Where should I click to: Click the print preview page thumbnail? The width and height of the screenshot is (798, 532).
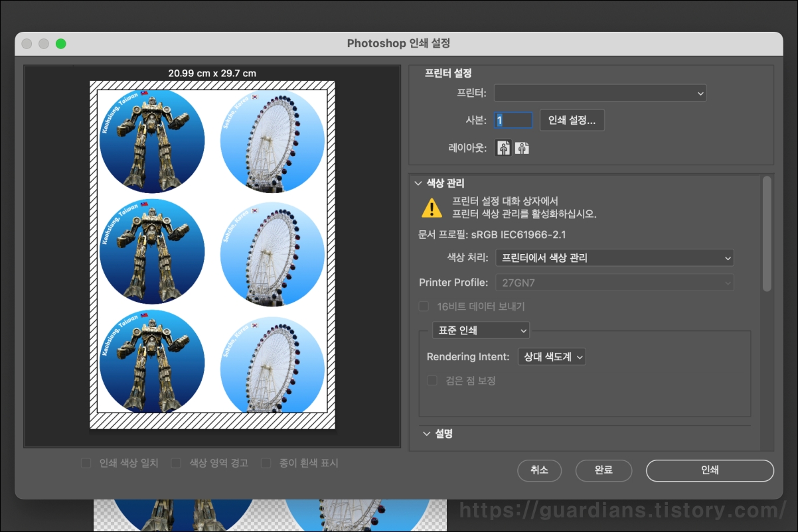(212, 255)
